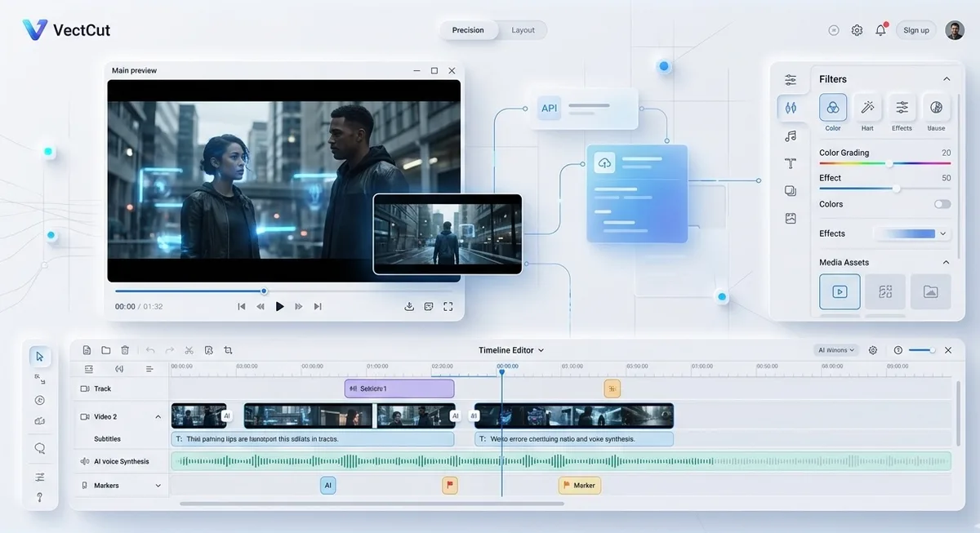The image size is (980, 533).
Task: Click the Marker flag on timeline
Action: tap(580, 486)
